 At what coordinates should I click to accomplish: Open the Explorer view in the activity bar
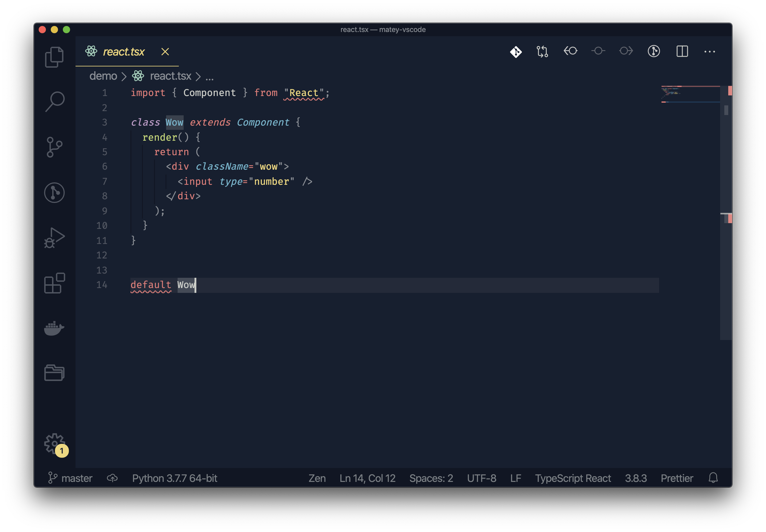(54, 57)
